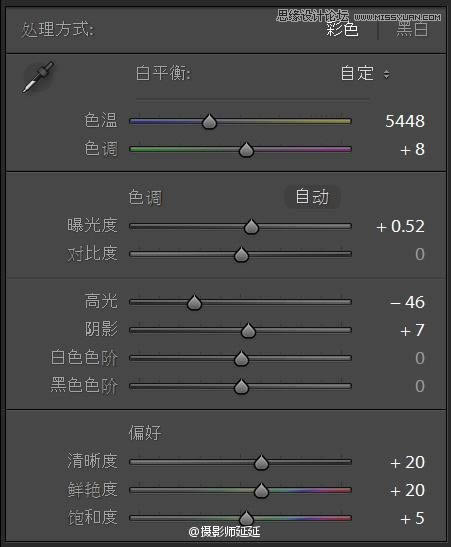Image resolution: width=451 pixels, height=547 pixels.
Task: Click the 黑色色阶 blacks slider handle
Action: (241, 386)
